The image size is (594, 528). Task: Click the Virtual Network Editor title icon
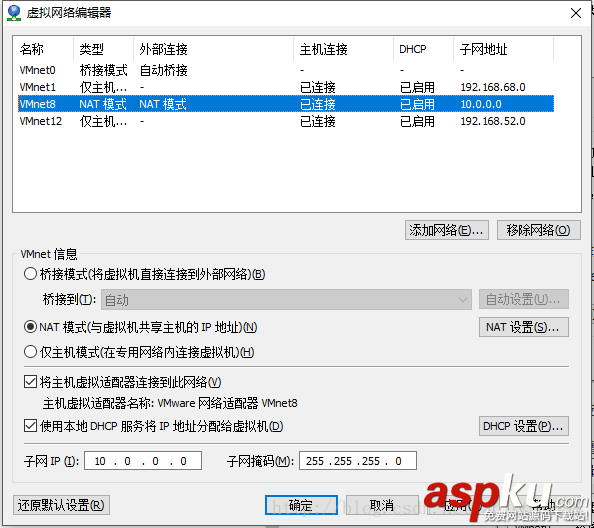pos(14,12)
